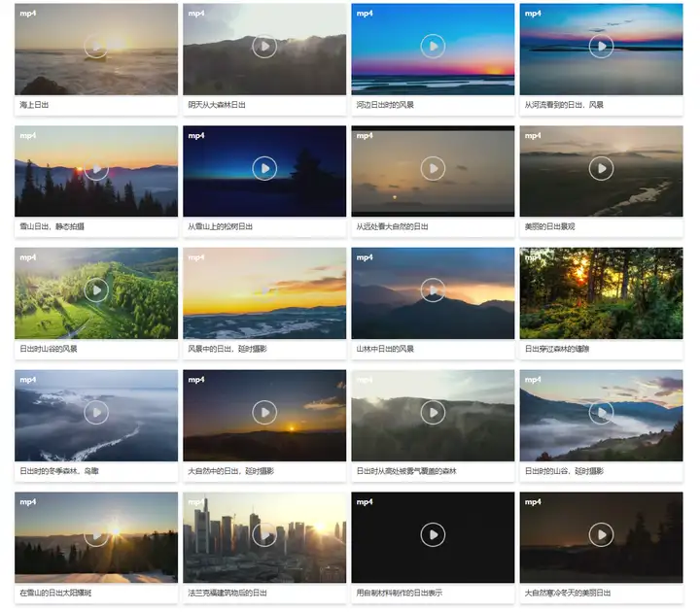The width and height of the screenshot is (700, 612).
Task: Play the 美丽的日出景观 video
Action: click(601, 168)
